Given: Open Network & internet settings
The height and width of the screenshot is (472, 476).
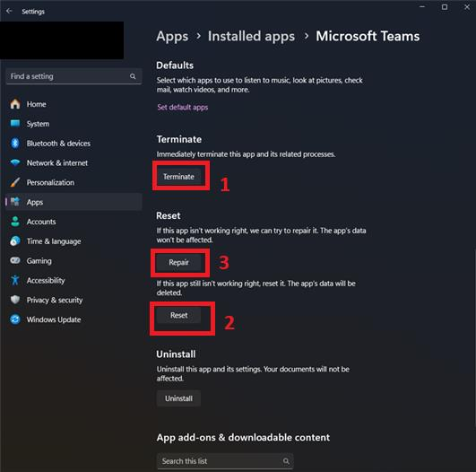Looking at the screenshot, I should pyautogui.click(x=74, y=163).
